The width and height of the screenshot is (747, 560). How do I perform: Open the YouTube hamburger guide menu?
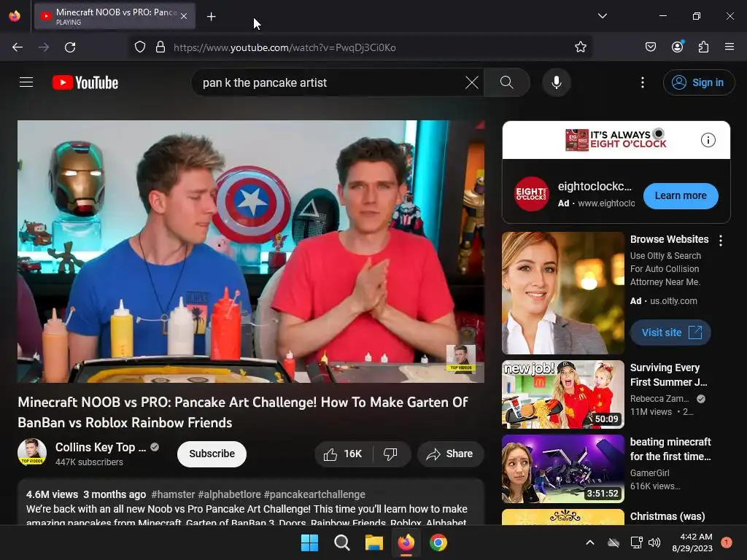[26, 82]
